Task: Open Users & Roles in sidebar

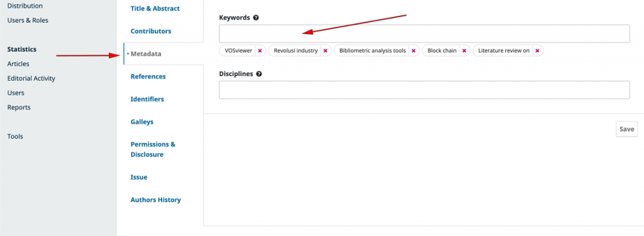Action: tap(28, 20)
